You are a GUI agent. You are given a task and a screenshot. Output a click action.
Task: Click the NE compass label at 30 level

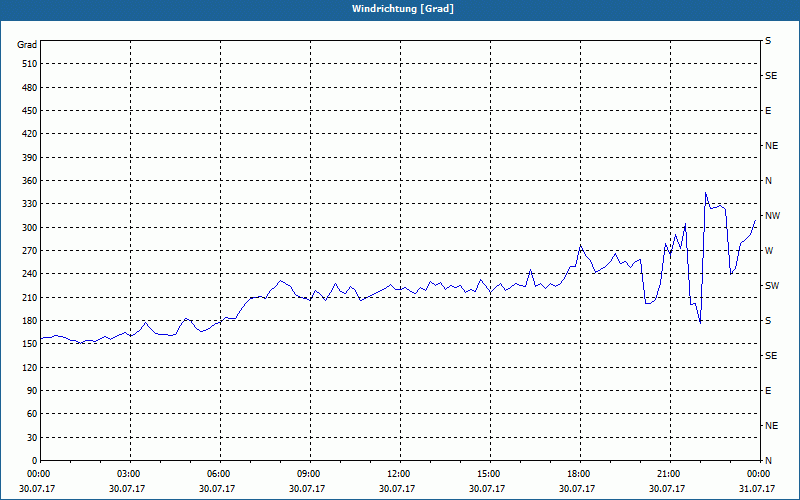click(x=771, y=426)
